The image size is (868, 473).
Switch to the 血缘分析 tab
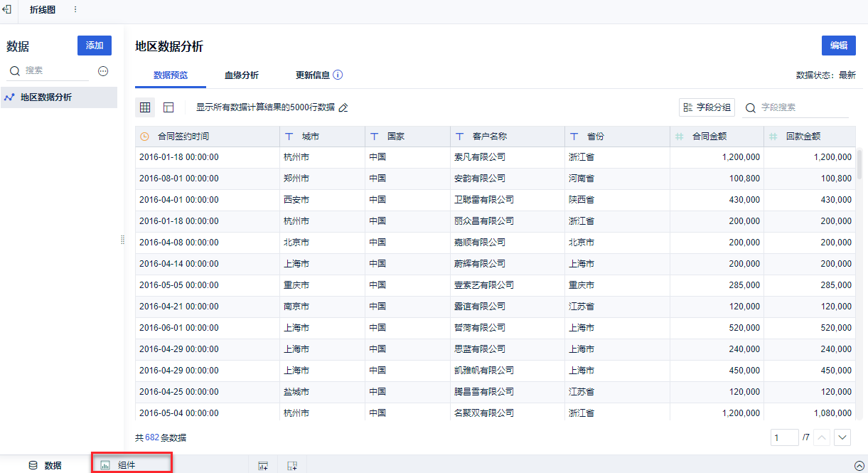[242, 75]
